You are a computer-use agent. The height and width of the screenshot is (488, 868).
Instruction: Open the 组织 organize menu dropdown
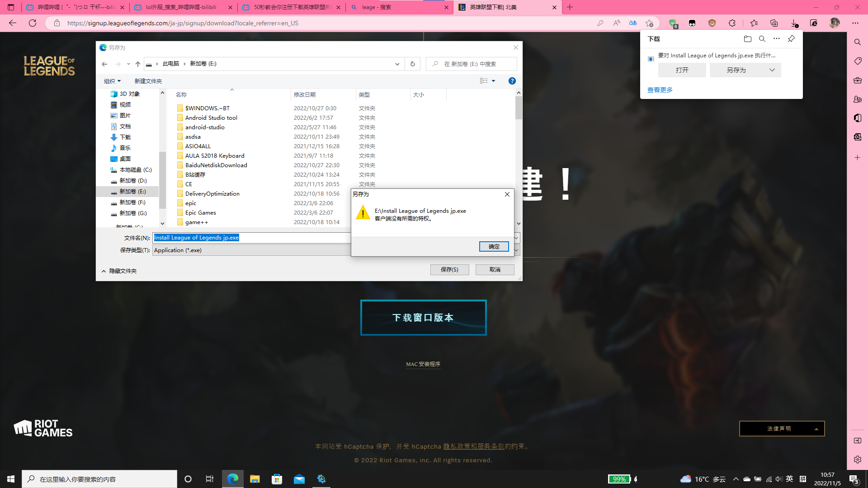tap(112, 81)
